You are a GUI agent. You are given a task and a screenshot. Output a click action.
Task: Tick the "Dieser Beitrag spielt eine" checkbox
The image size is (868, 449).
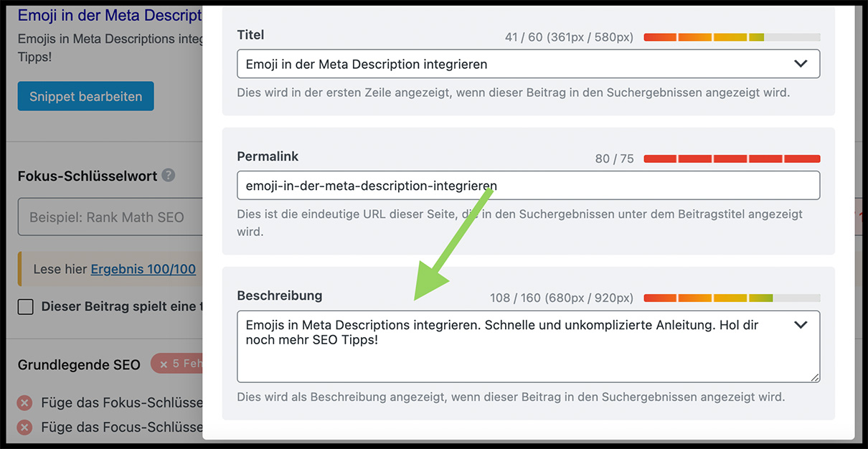pyautogui.click(x=26, y=307)
